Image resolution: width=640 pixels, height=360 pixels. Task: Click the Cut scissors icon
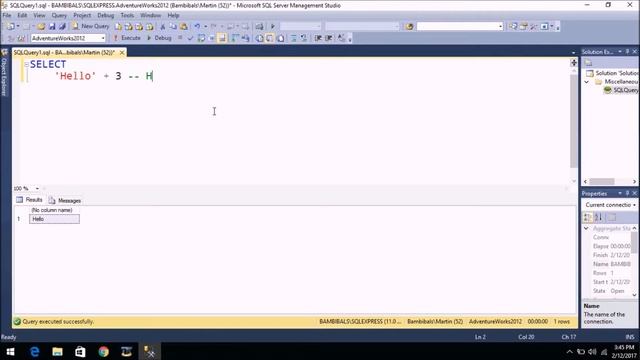pyautogui.click(x=162, y=26)
